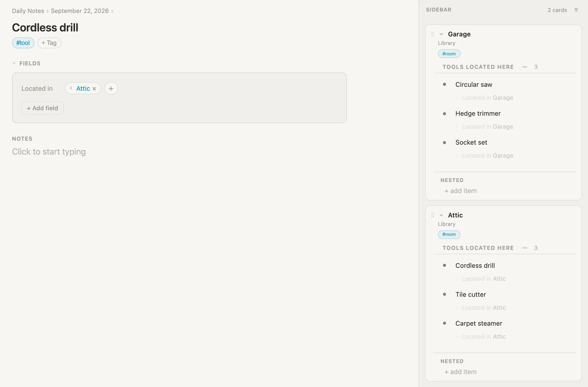
Task: Open Daily Notes breadcrumb
Action: (x=28, y=11)
